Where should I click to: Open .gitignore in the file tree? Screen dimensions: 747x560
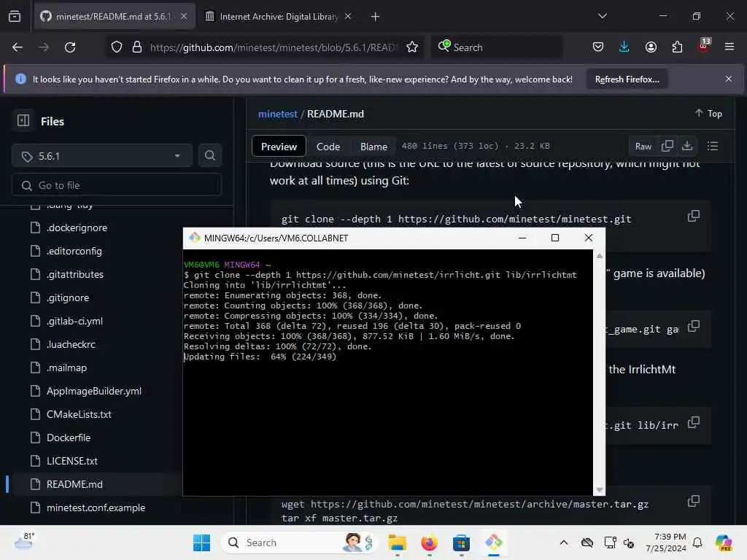click(x=68, y=297)
